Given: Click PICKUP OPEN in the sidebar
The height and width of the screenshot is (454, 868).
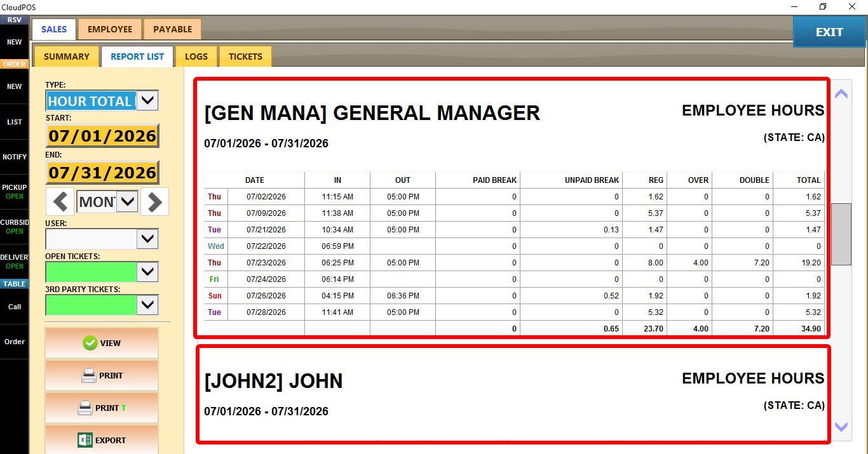Looking at the screenshot, I should pos(14,192).
